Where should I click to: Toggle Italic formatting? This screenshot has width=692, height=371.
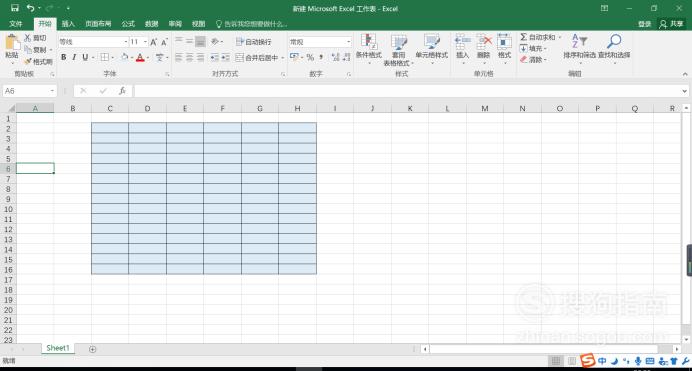click(x=74, y=57)
